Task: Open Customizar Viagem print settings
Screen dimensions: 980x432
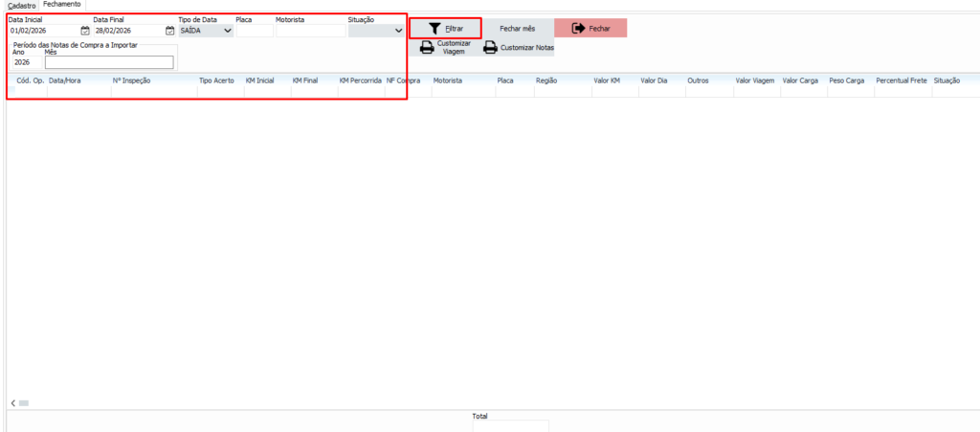Action: (446, 48)
